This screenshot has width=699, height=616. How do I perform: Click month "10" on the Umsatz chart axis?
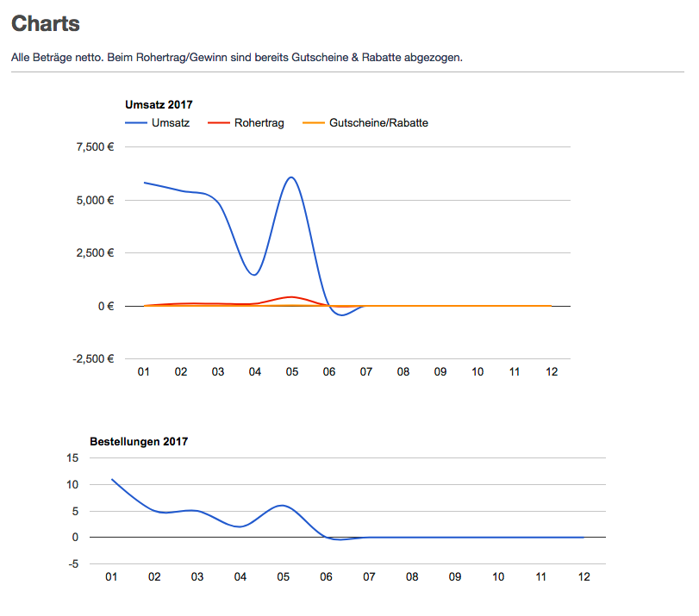click(477, 372)
